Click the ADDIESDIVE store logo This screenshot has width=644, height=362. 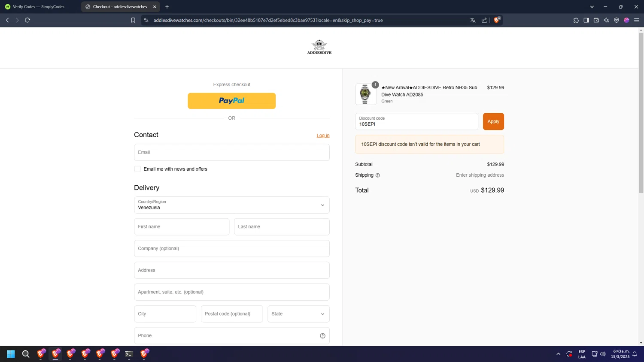pyautogui.click(x=319, y=47)
